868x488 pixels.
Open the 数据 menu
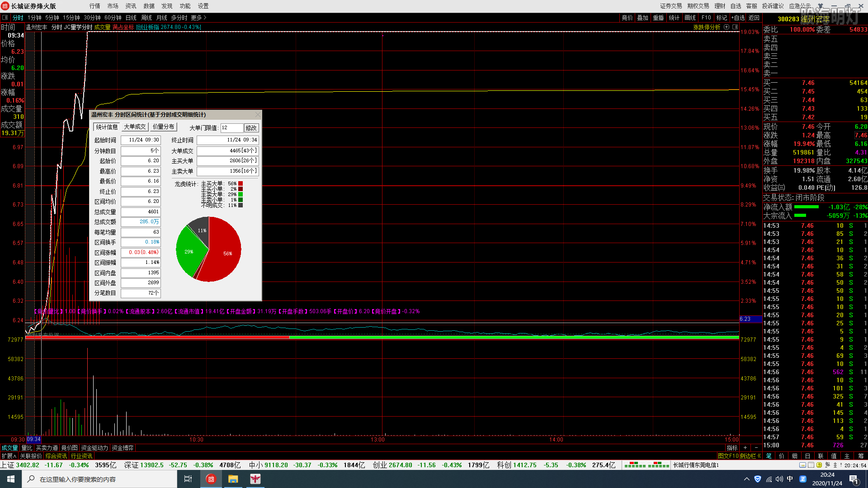(x=149, y=6)
